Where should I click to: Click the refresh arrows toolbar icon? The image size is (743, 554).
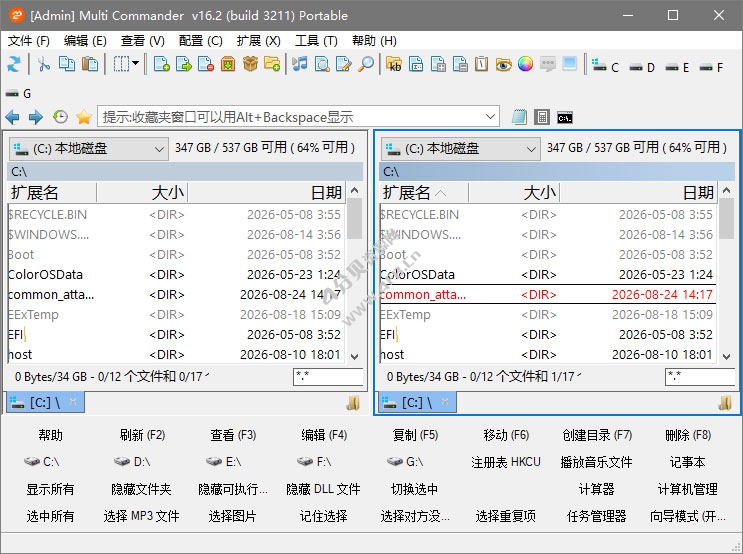pyautogui.click(x=14, y=64)
